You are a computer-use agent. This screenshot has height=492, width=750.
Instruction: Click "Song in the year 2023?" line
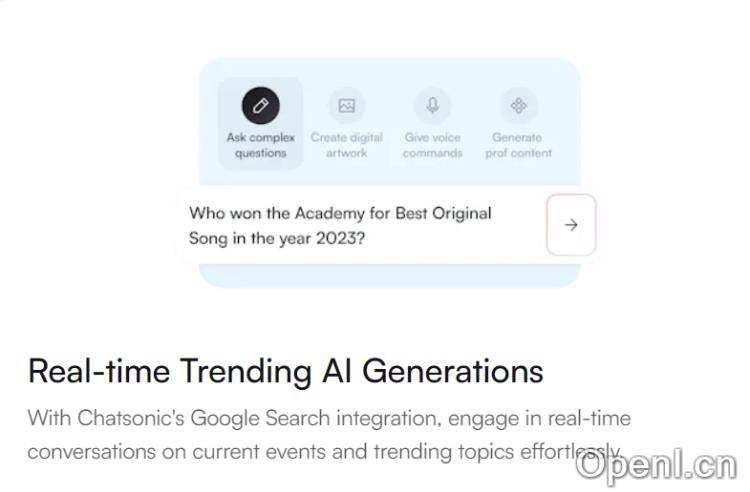pos(276,239)
